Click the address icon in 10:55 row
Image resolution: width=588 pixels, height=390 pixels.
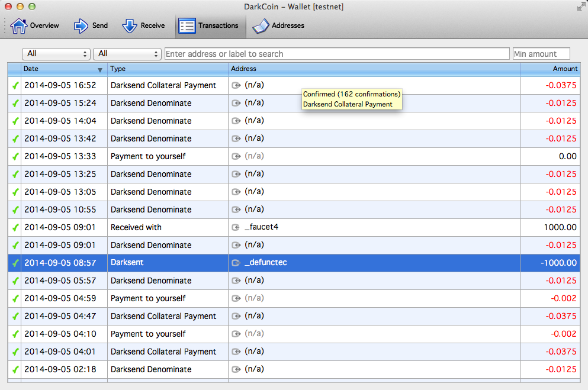236,210
